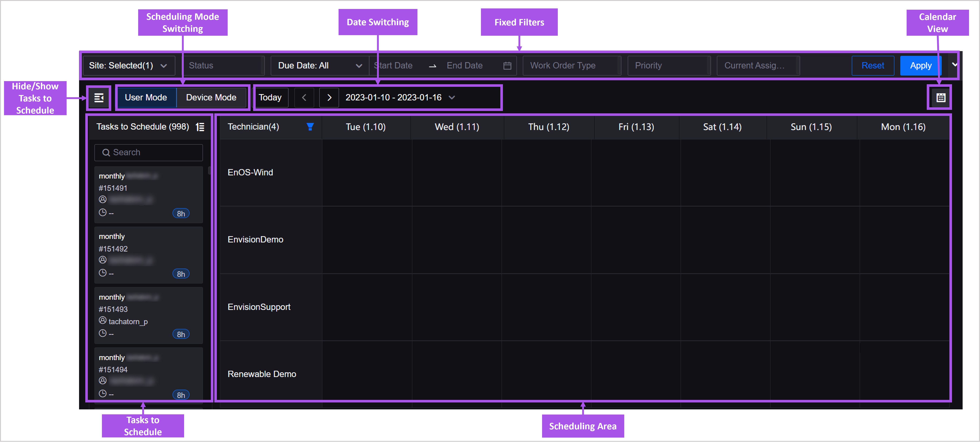Screen dimensions: 980x444
Task: Click the Search input in Tasks to Schedule
Action: click(x=149, y=152)
